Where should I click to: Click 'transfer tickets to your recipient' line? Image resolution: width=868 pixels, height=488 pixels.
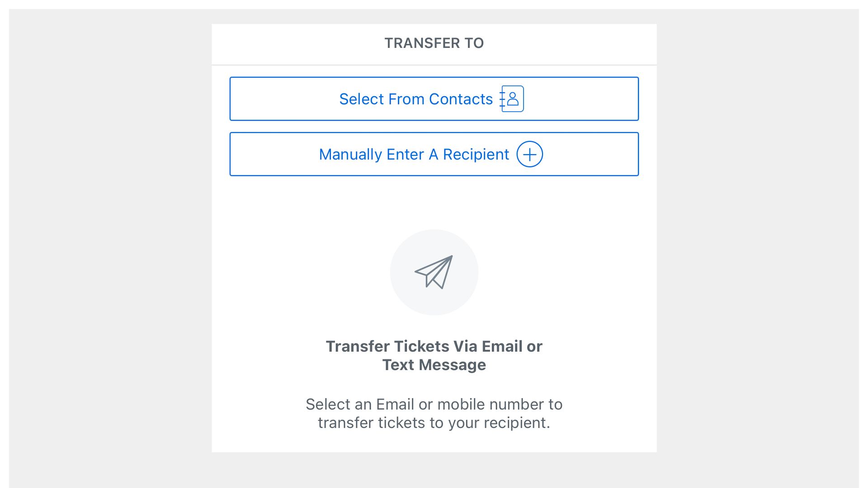434,423
